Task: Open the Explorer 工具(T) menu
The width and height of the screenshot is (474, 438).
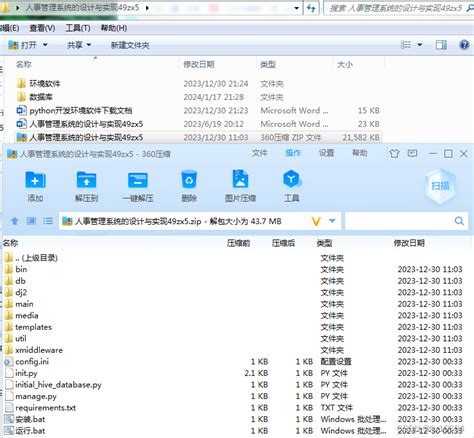Action: (x=78, y=28)
